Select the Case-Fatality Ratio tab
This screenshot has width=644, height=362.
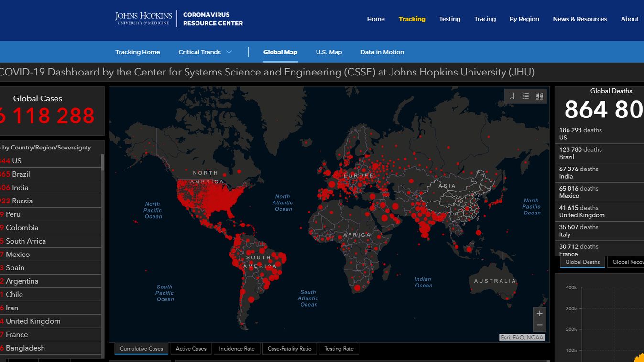click(x=289, y=349)
